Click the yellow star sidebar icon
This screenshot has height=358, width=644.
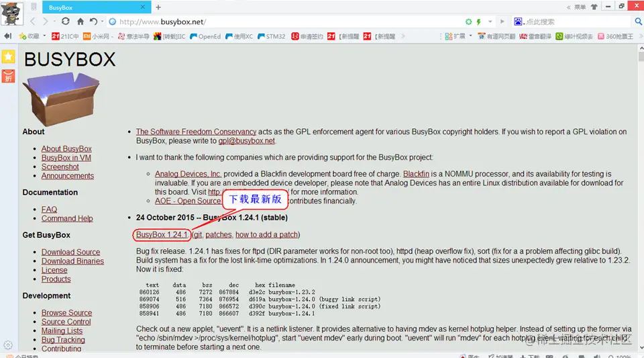coord(8,56)
